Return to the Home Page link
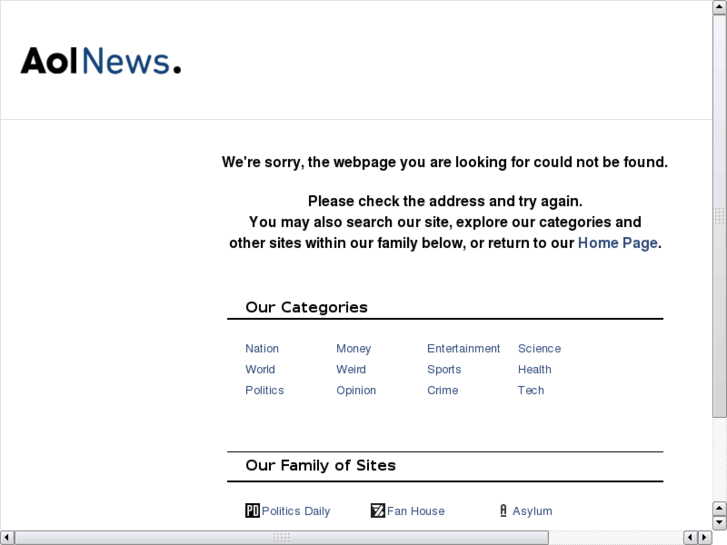The image size is (727, 545). pyautogui.click(x=618, y=243)
